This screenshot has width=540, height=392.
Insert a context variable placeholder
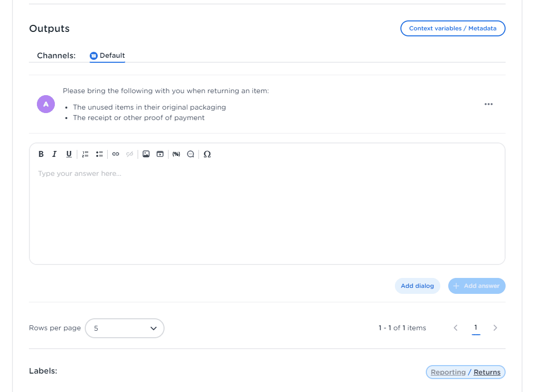pyautogui.click(x=176, y=154)
